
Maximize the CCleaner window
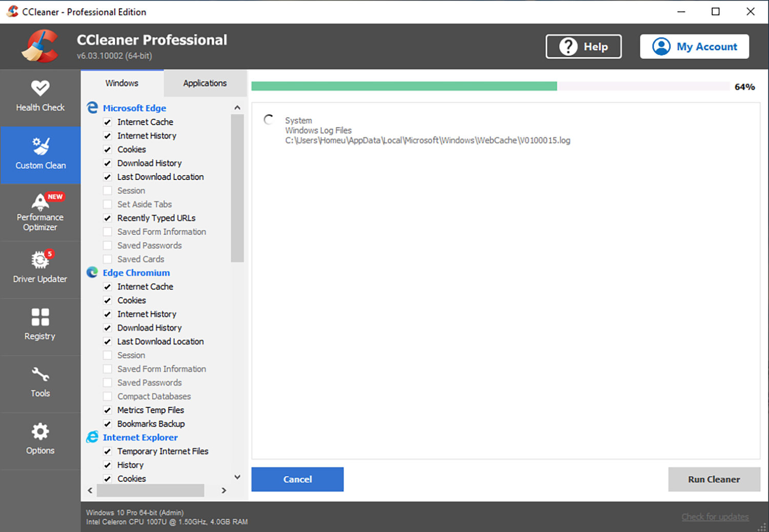point(716,11)
